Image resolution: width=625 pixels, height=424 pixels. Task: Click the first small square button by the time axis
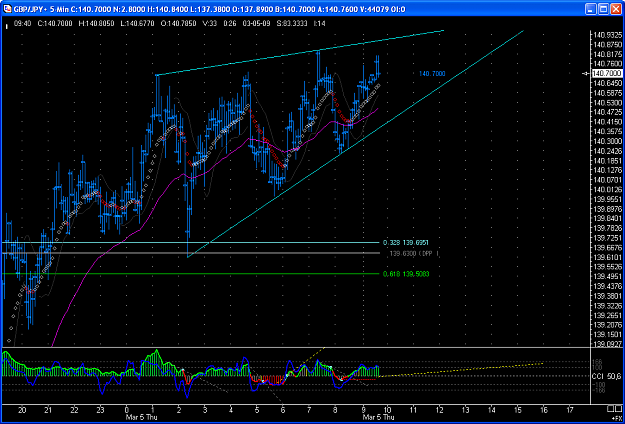click(x=610, y=408)
